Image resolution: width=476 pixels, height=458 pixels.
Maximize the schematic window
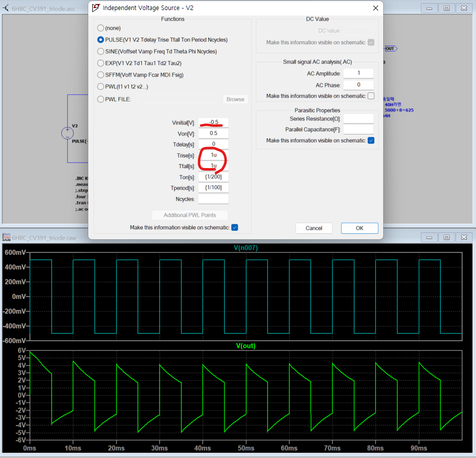coord(446,8)
